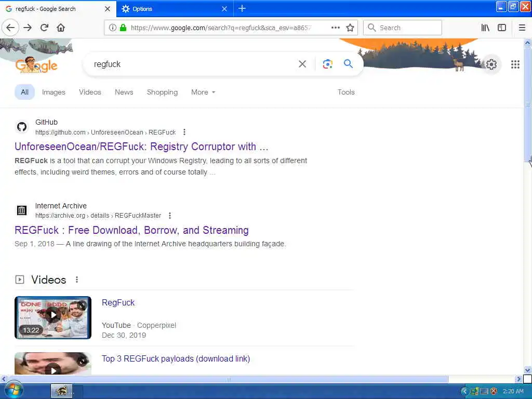Select the All results filter
The width and height of the screenshot is (532, 399).
coord(24,92)
